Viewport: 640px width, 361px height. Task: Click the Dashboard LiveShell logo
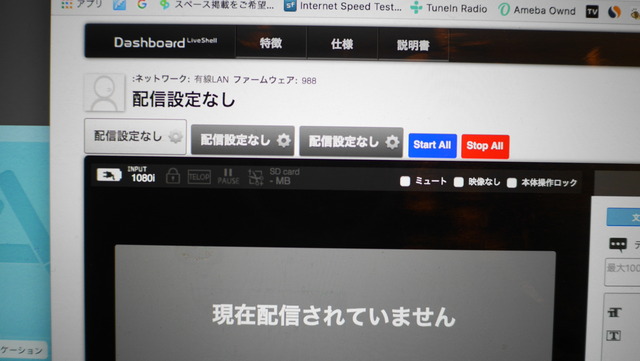[165, 42]
